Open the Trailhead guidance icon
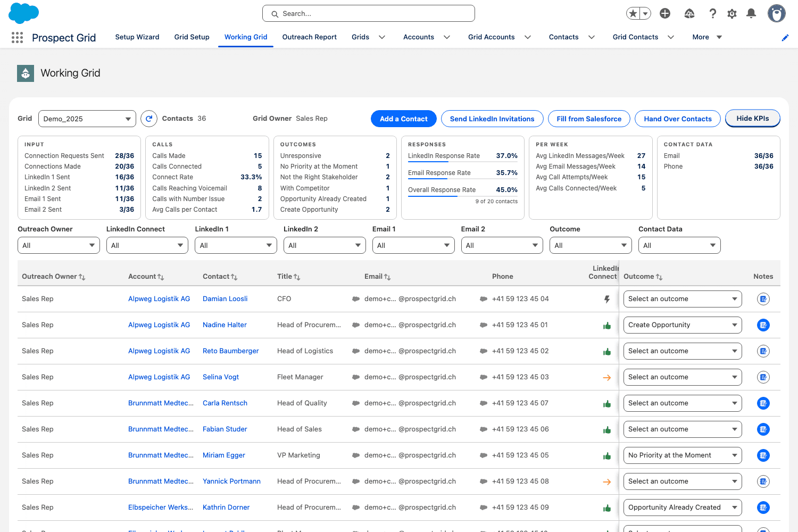Image resolution: width=798 pixels, height=532 pixels. (689, 13)
